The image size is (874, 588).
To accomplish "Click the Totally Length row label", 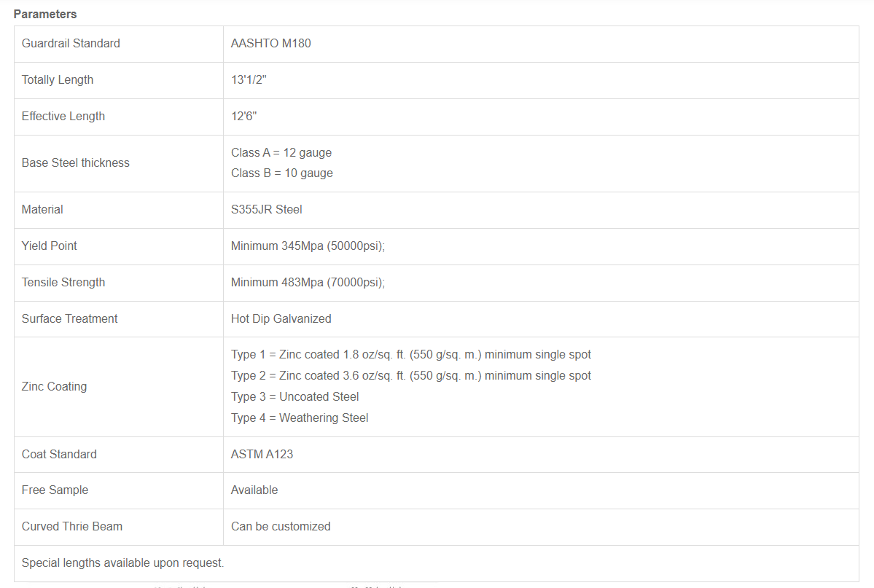I will [58, 79].
